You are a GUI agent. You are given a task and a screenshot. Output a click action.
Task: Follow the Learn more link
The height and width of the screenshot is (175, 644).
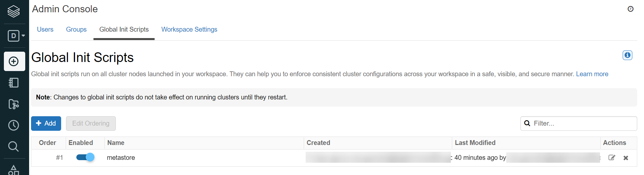click(x=592, y=74)
